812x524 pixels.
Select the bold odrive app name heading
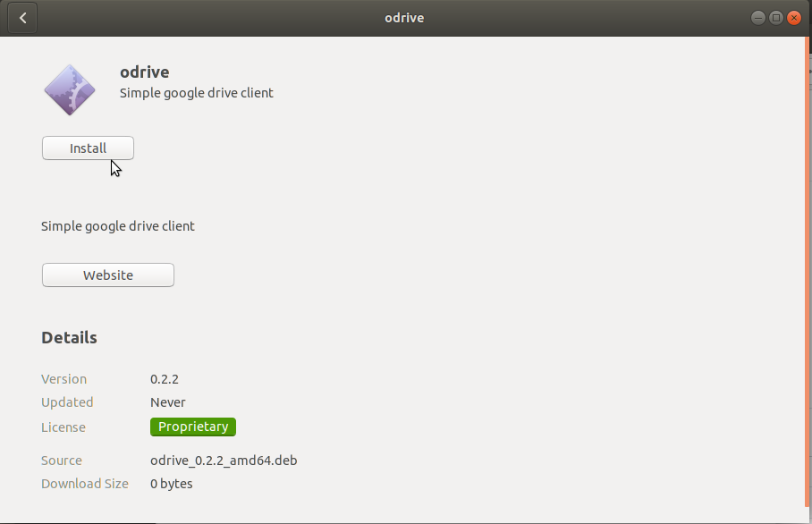145,72
